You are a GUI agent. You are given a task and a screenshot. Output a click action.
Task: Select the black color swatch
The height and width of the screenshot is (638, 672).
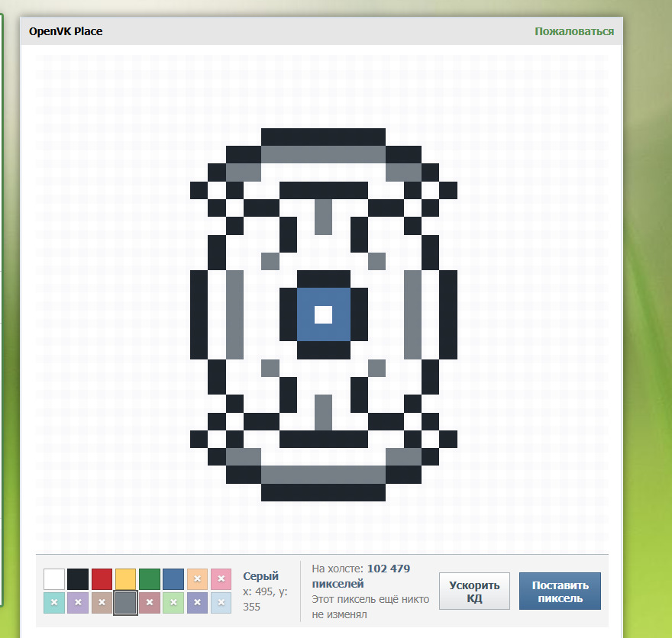(78, 579)
